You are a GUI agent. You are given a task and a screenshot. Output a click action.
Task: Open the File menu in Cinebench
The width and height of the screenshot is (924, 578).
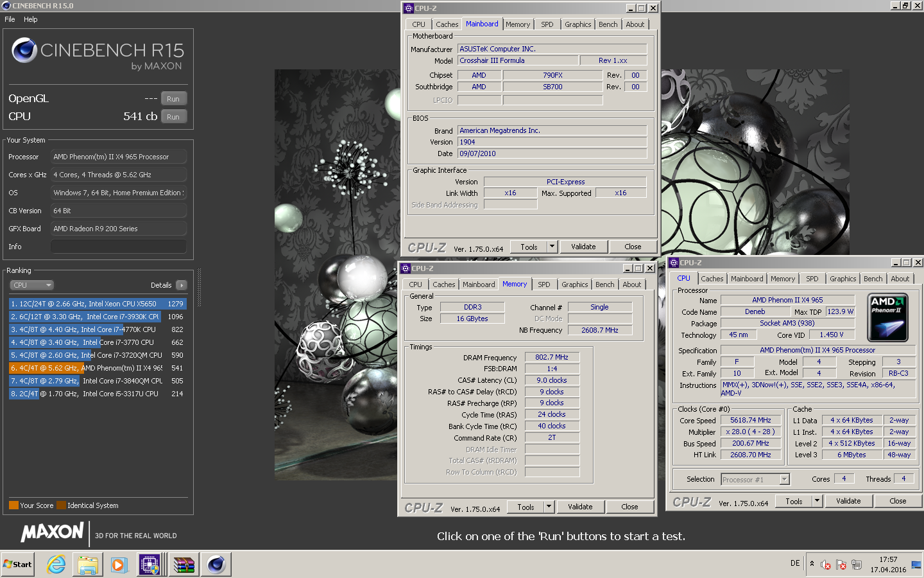pyautogui.click(x=10, y=19)
